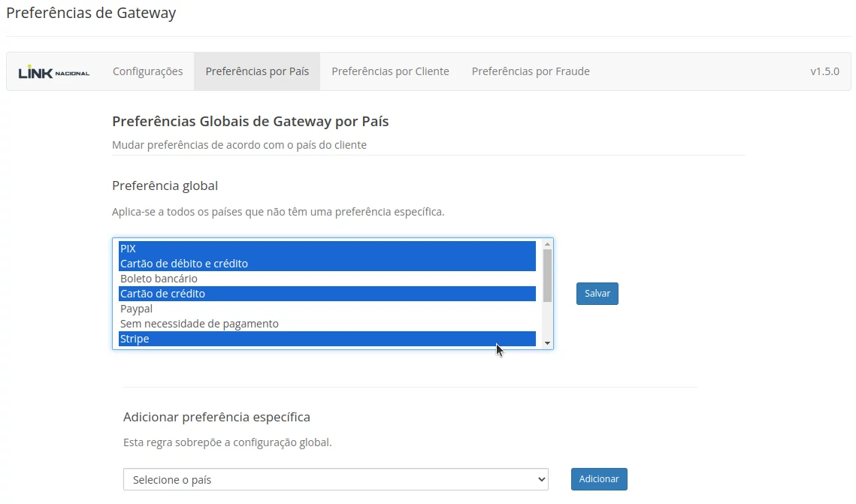Switch to Preferências por País tab
This screenshot has width=856, height=504.
coord(257,71)
